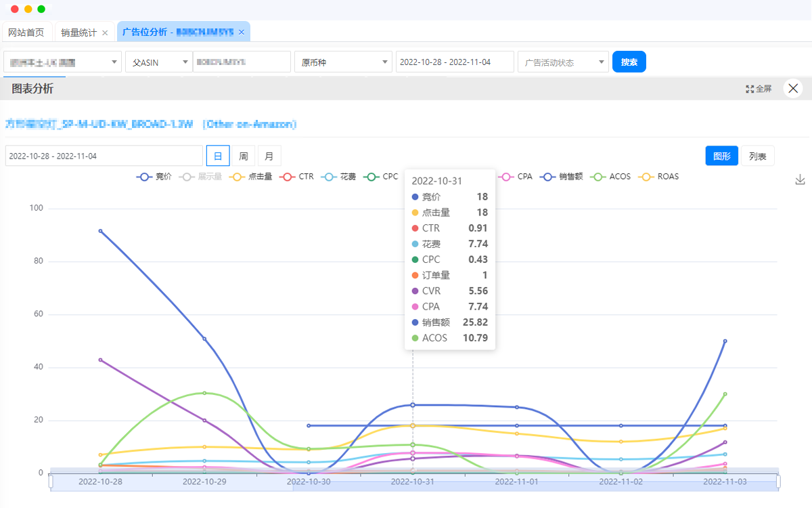Click the 2022-11-01 x-axis date label
812x508 pixels.
pyautogui.click(x=517, y=482)
